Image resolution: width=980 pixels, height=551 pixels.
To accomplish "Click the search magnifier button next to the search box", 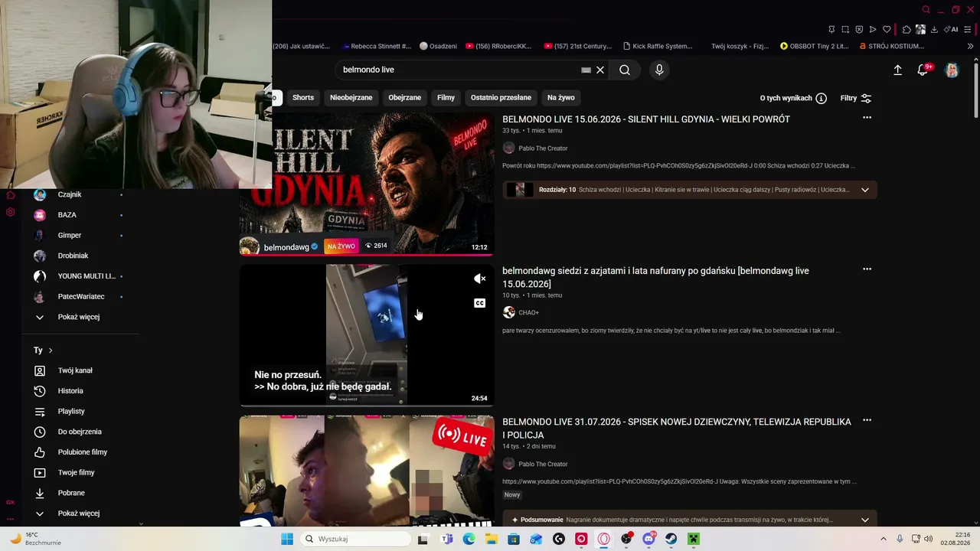I will coord(625,70).
